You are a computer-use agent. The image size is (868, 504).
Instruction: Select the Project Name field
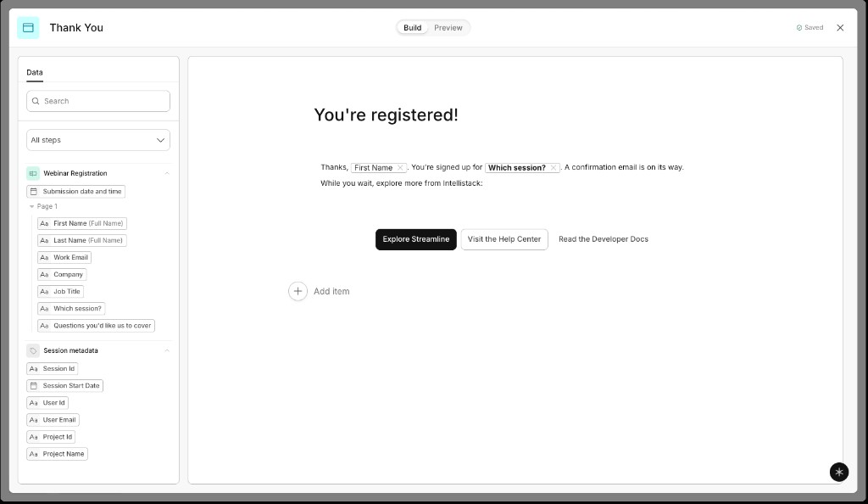click(x=57, y=454)
